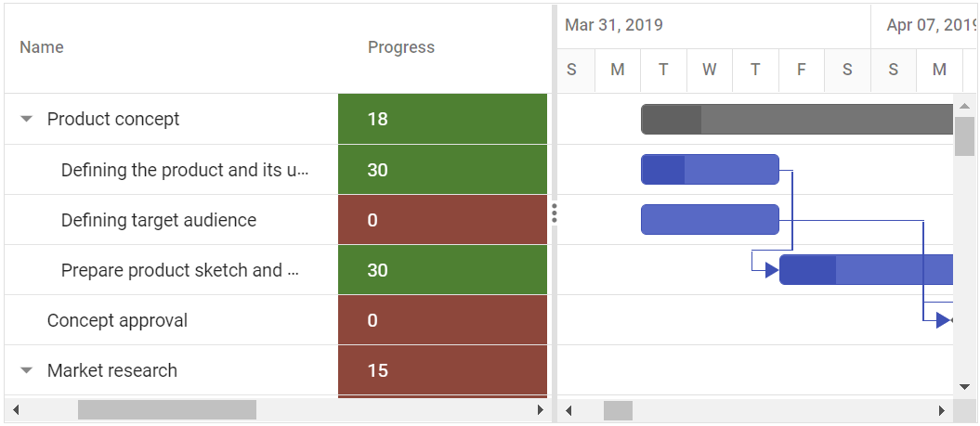Screen dimensions: 980x426
Task: Collapse the Market research task group
Action: (27, 370)
